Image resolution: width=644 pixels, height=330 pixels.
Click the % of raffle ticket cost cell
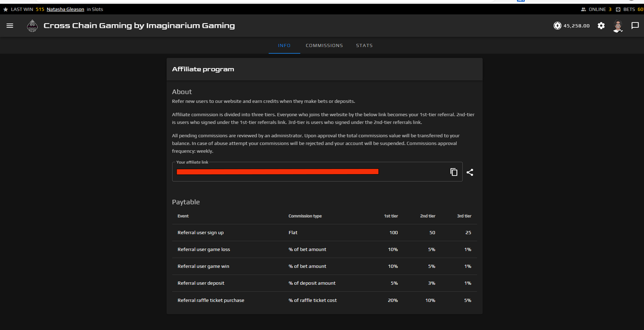pos(312,300)
